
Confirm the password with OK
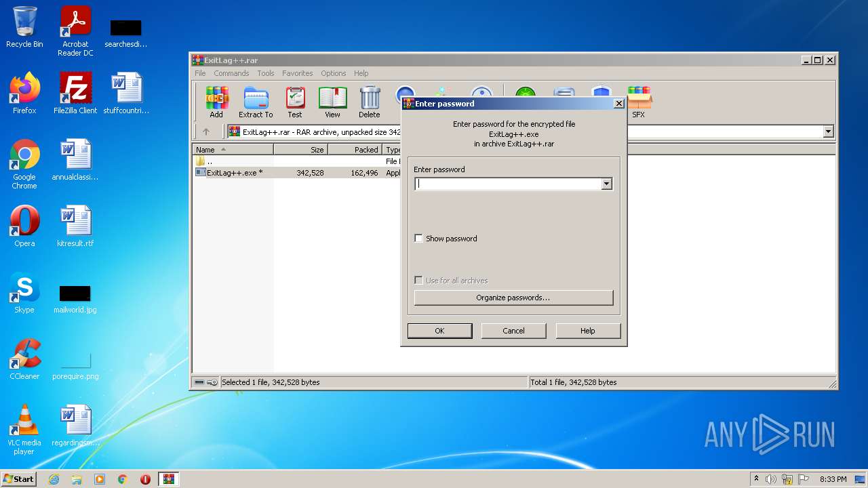pyautogui.click(x=439, y=331)
